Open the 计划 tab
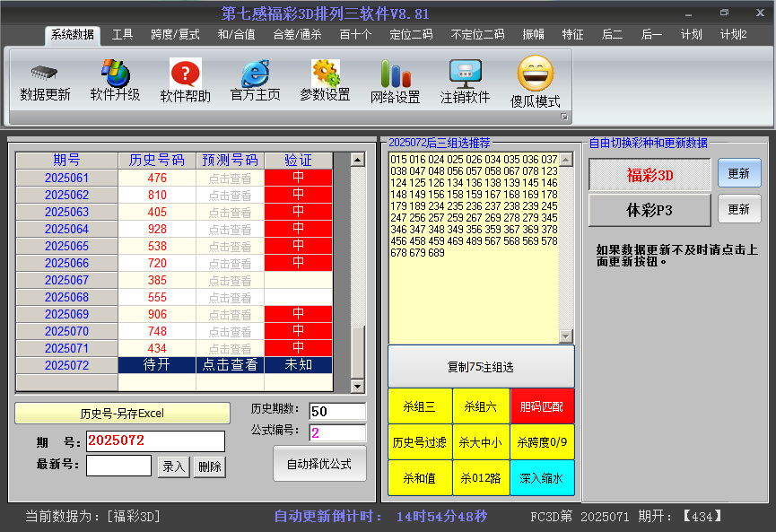The height and width of the screenshot is (532, 776). (691, 35)
